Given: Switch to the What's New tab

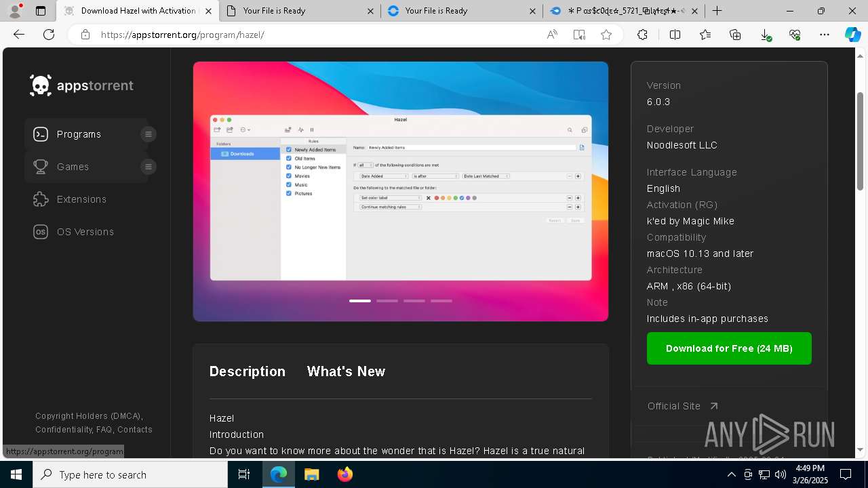Looking at the screenshot, I should pyautogui.click(x=346, y=371).
